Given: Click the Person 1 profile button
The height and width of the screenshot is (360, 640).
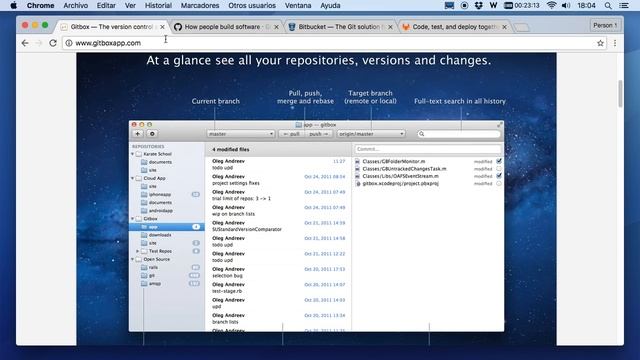Looking at the screenshot, I should 604,25.
